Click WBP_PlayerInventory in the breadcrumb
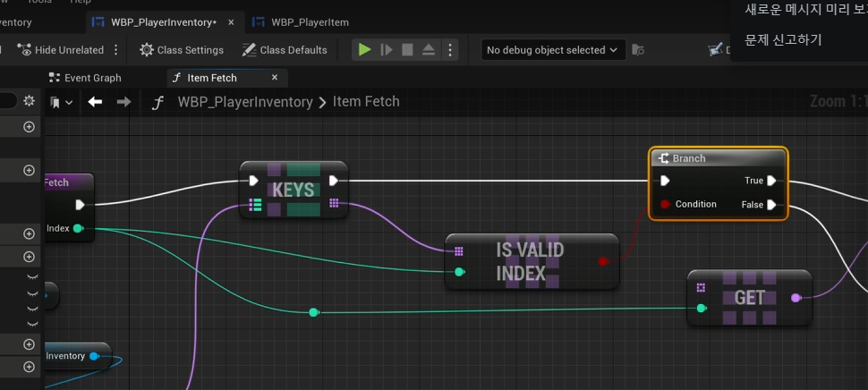 [x=245, y=102]
